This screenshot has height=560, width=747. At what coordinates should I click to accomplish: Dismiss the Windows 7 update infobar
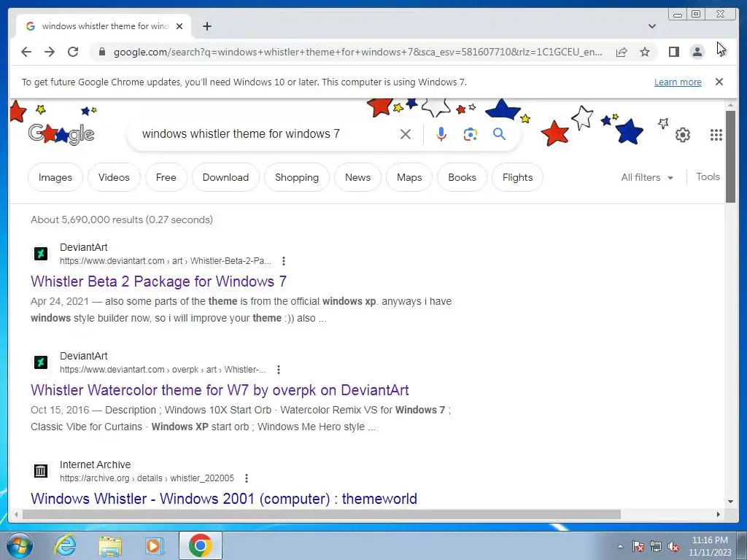click(x=719, y=82)
